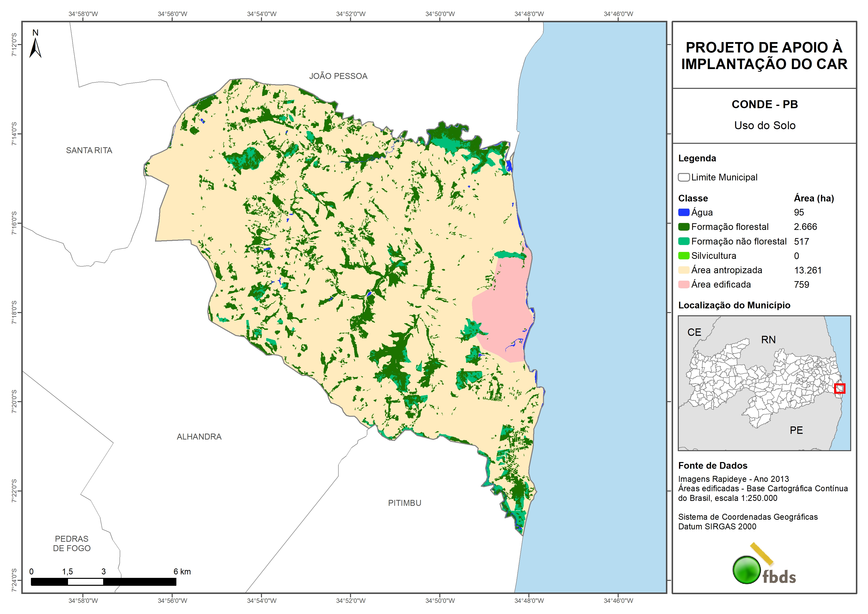This screenshot has height=614, width=868.
Task: Click the CONDE - PB title text
Action: pyautogui.click(x=764, y=104)
